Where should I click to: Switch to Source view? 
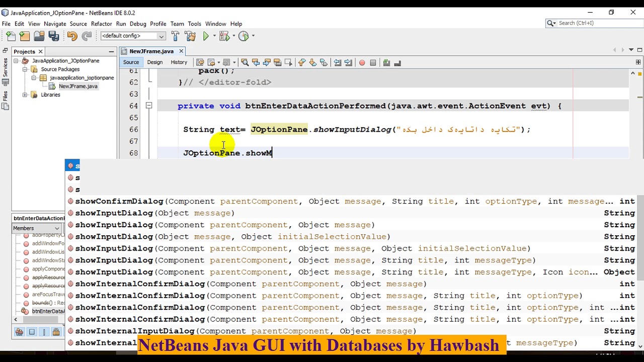point(131,62)
